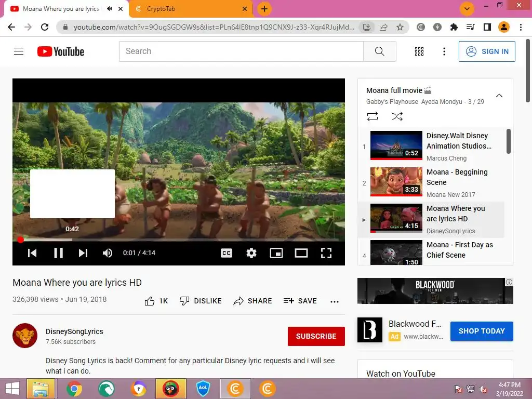
Task: Focus the YouTube Search field
Action: 241,51
